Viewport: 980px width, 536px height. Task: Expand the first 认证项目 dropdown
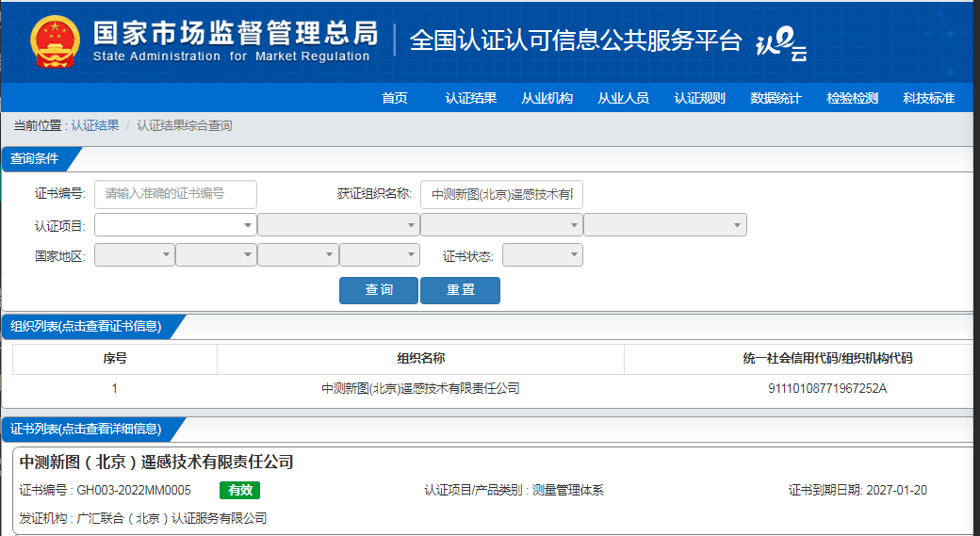(175, 225)
